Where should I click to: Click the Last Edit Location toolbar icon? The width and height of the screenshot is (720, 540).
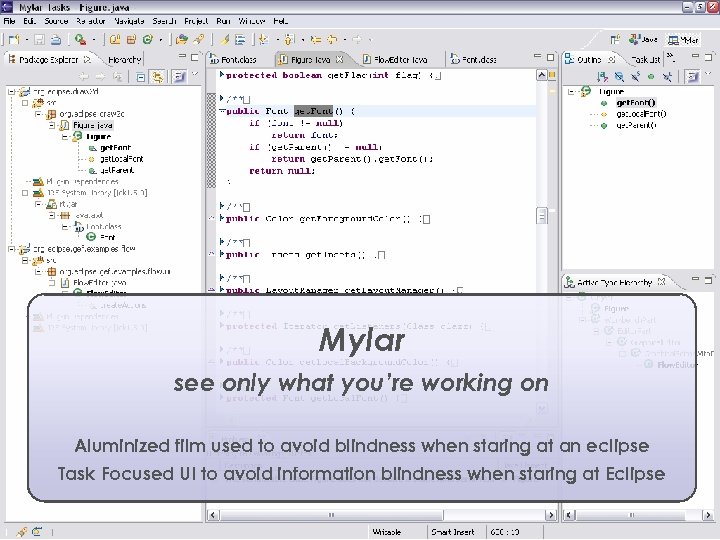pyautogui.click(x=315, y=40)
